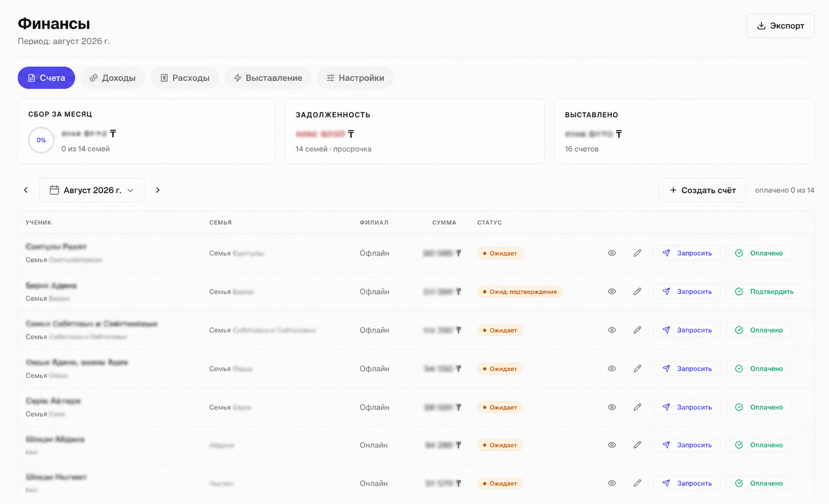
Task: Click the eye icon in the first table row
Action: [x=611, y=253]
